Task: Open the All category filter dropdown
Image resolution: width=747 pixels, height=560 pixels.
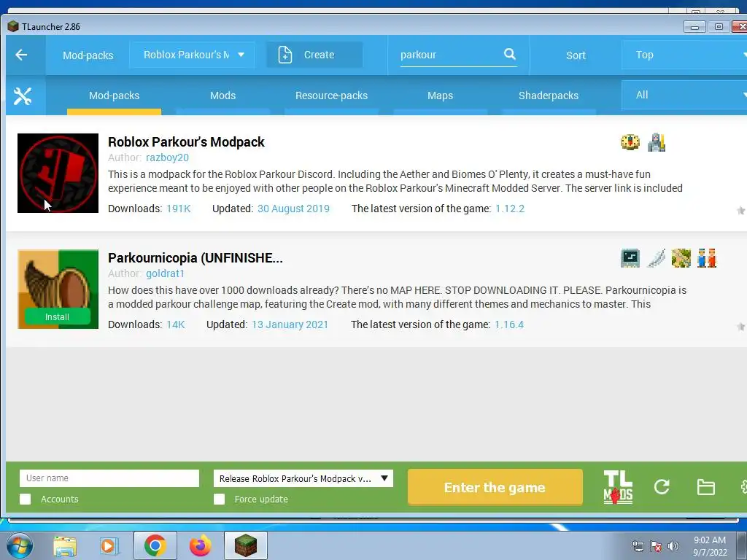Action: (x=684, y=95)
